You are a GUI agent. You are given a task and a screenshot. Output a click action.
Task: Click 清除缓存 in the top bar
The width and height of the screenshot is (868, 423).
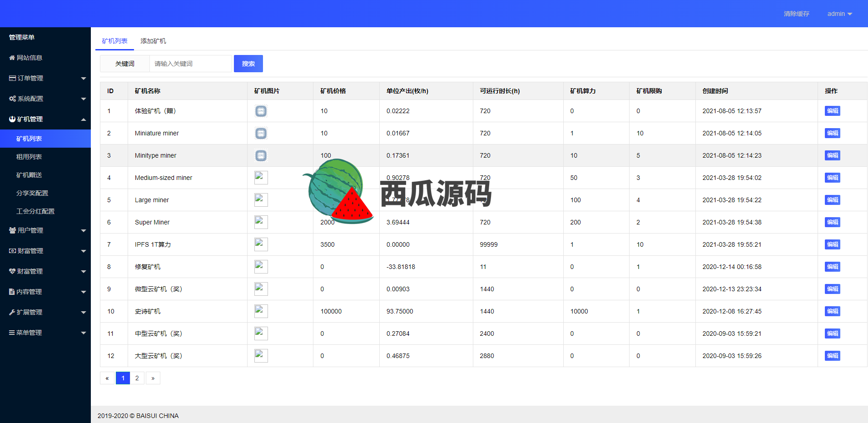(796, 14)
